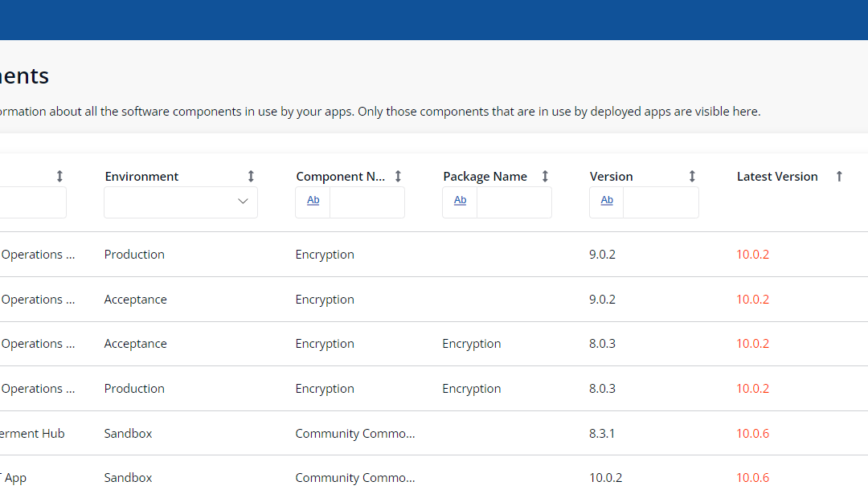Screen dimensions: 868x498
Task: Open Ab filter type for Version
Action: tap(607, 202)
